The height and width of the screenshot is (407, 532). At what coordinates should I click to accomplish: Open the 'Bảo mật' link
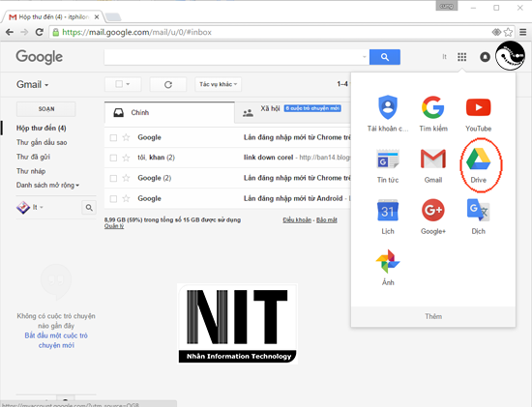click(x=326, y=220)
